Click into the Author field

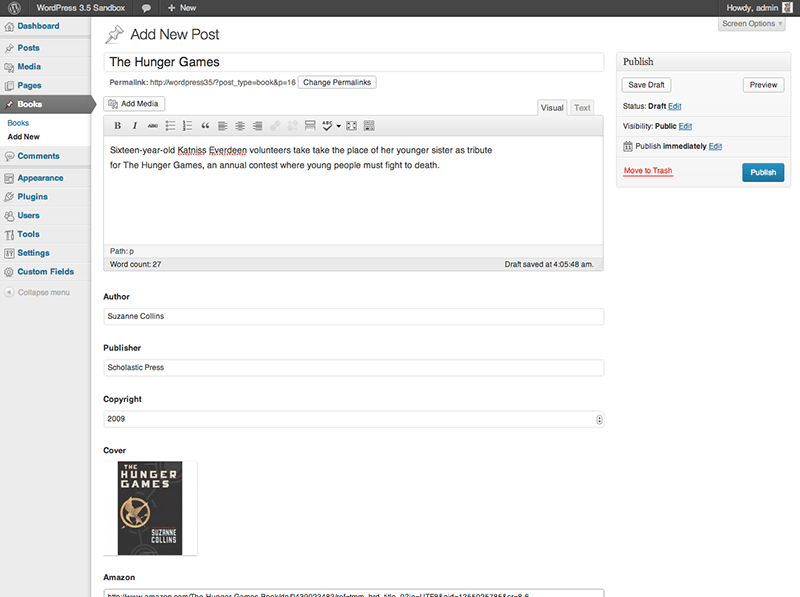click(x=354, y=316)
